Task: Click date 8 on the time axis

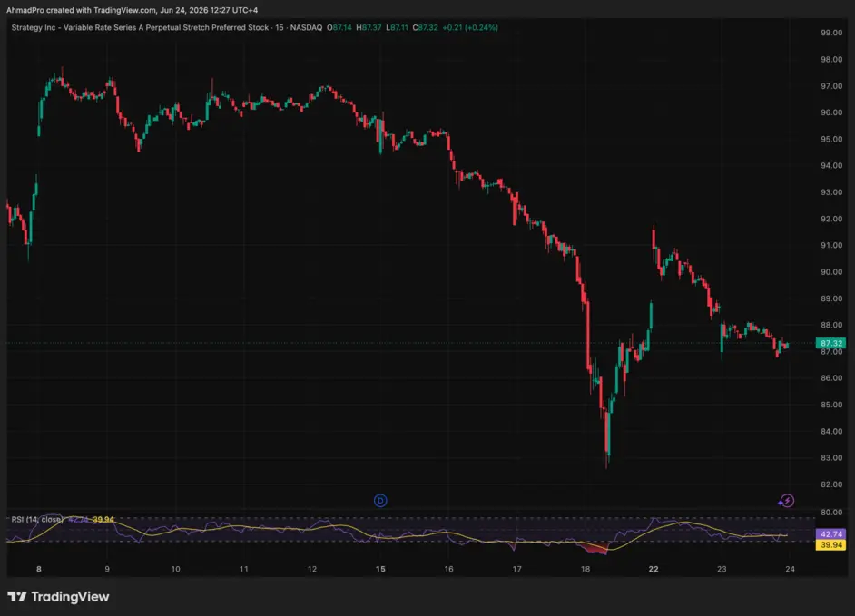Action: [x=39, y=569]
